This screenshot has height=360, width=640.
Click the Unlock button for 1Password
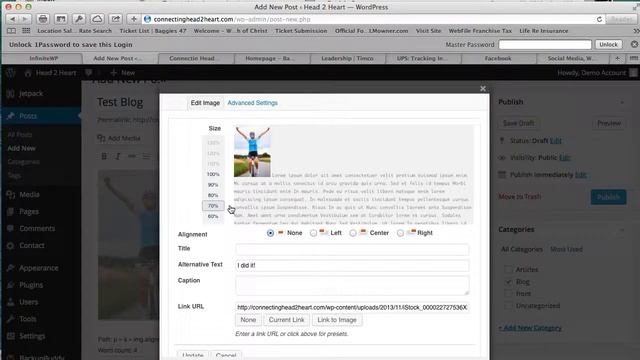tap(608, 44)
